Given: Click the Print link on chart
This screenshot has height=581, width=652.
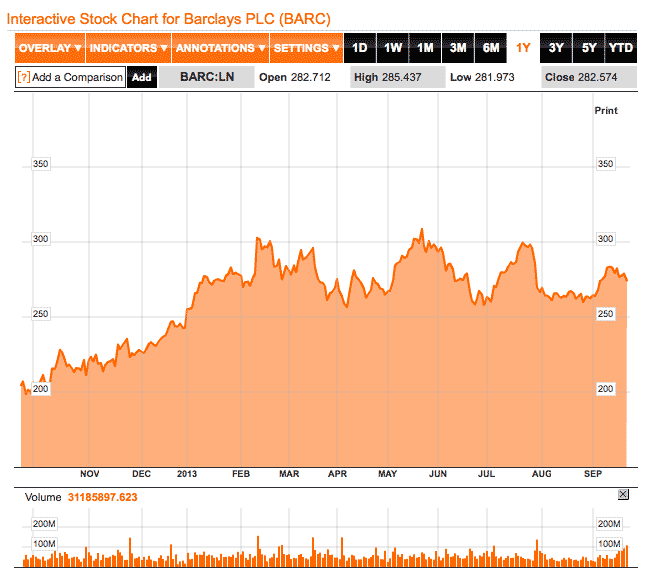Looking at the screenshot, I should (606, 111).
